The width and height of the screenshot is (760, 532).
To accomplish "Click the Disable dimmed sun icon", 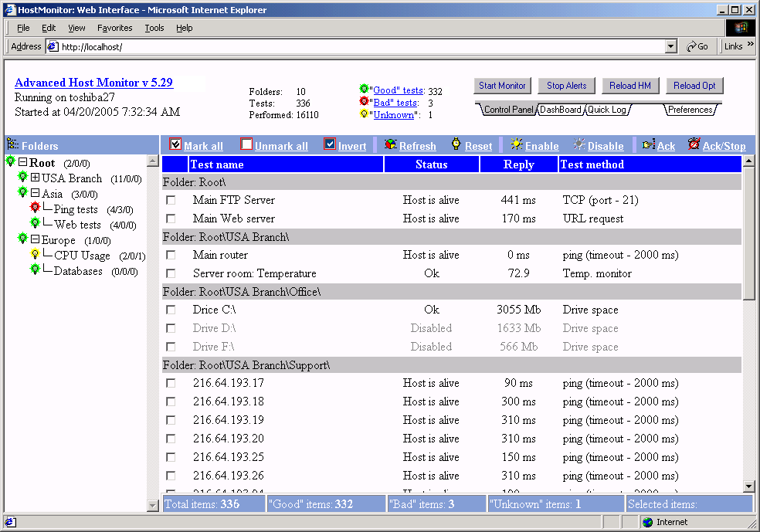I will click(579, 144).
